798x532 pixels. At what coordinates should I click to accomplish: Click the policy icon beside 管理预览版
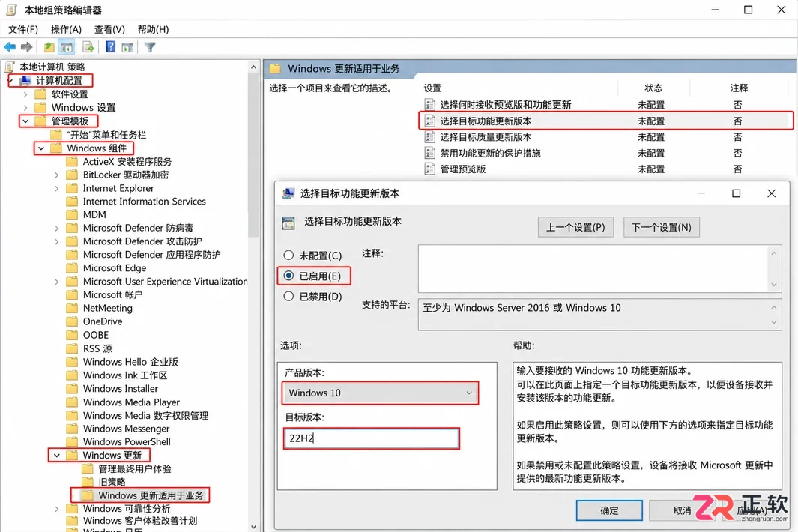430,169
